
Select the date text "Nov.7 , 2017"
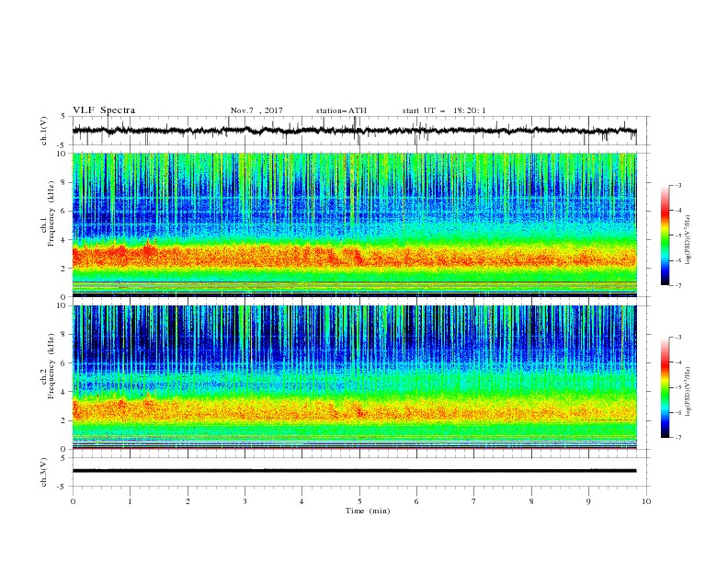(256, 110)
